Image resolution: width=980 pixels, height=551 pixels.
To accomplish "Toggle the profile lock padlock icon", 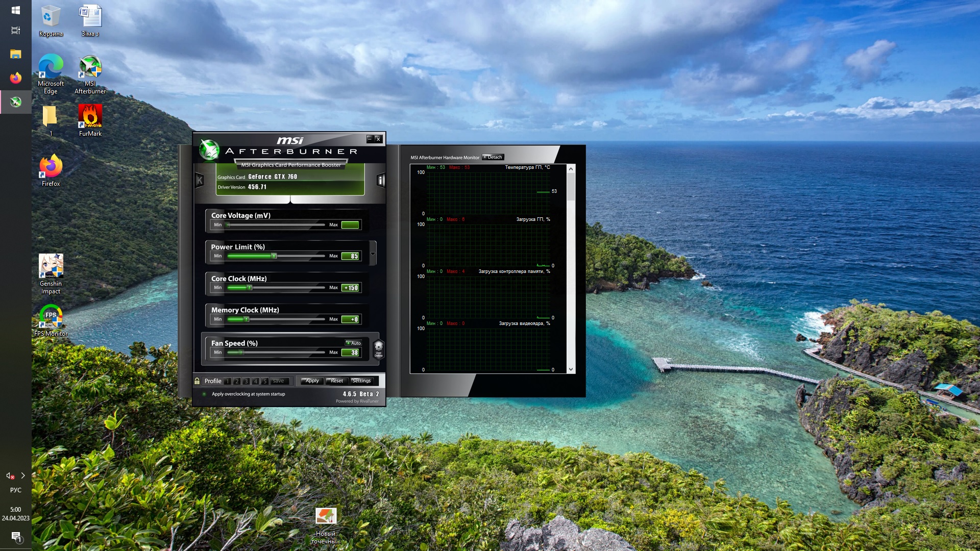I will 197,381.
